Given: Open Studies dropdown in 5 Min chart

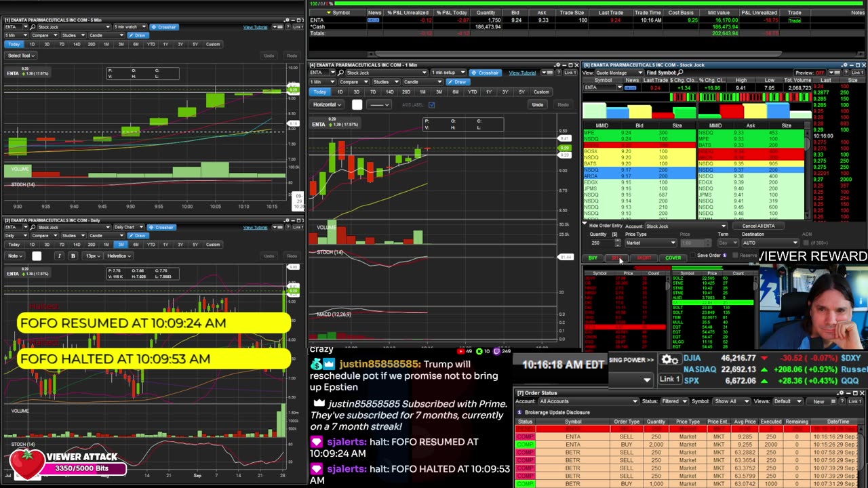Looking at the screenshot, I should click(73, 35).
